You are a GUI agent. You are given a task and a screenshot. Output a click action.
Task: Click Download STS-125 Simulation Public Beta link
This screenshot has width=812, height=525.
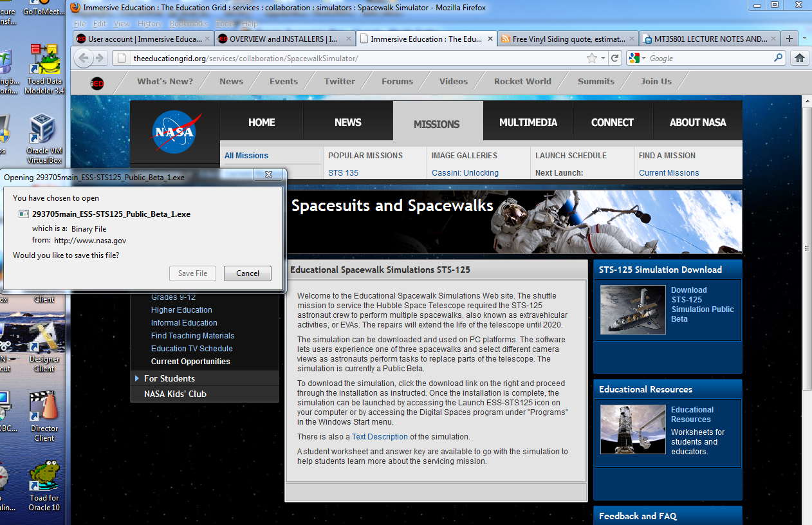703,304
